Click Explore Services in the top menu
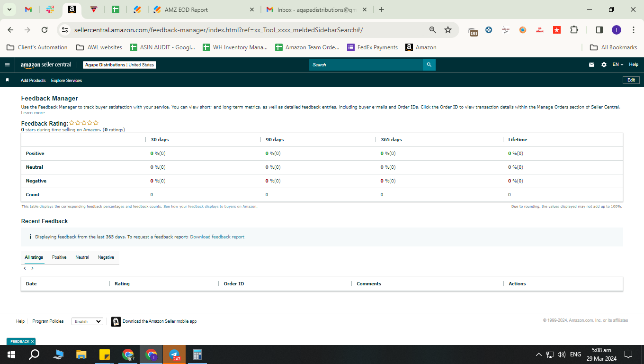 [x=66, y=81]
